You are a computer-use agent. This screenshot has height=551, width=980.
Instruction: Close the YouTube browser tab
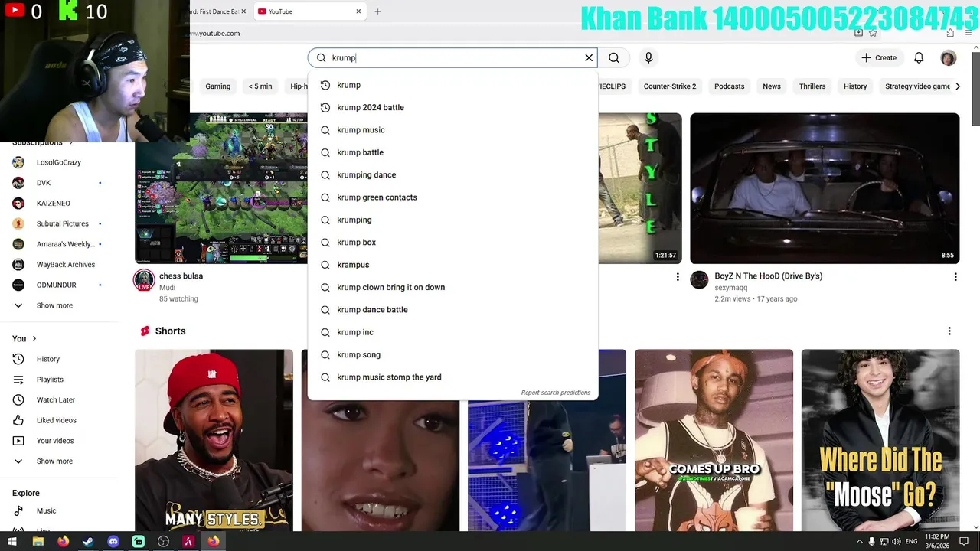click(x=358, y=11)
